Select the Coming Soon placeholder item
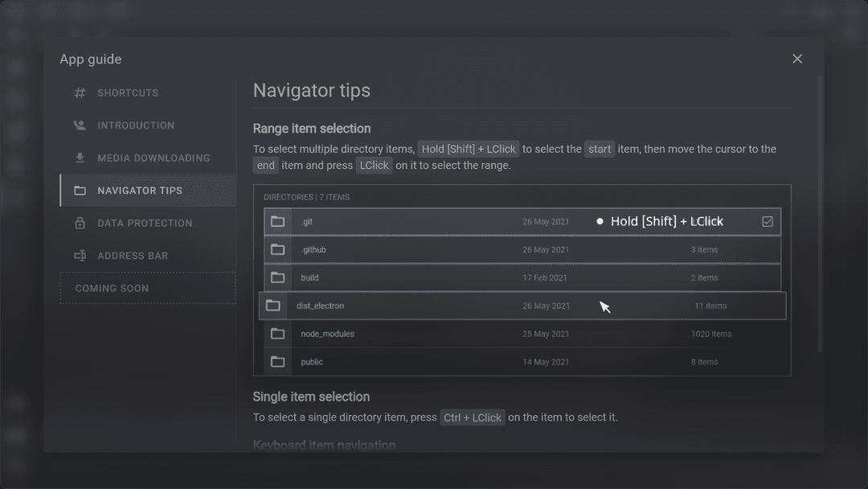868x489 pixels. point(147,288)
